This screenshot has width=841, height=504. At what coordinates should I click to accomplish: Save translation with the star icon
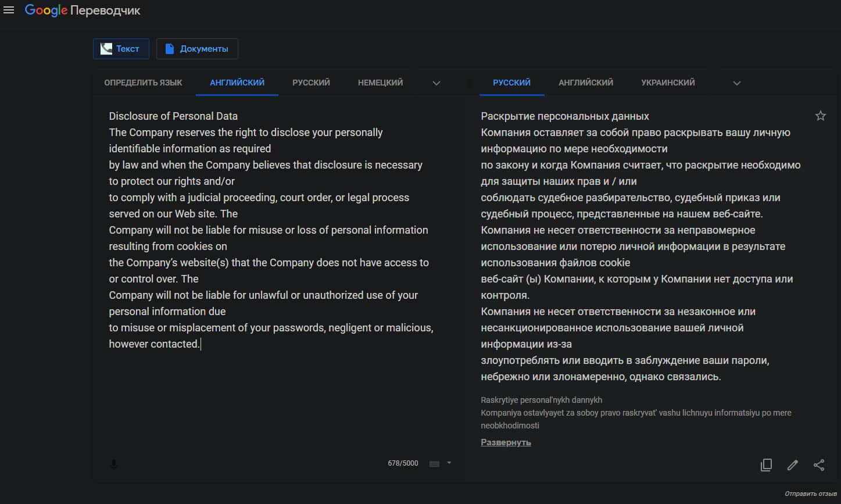820,116
